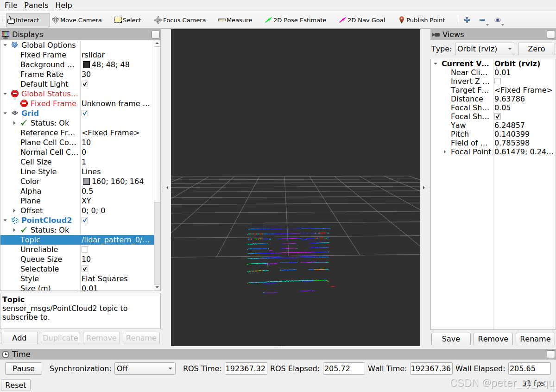Click the grid Color swatch
Viewport: 556px width, 392px height.
pyautogui.click(x=86, y=181)
